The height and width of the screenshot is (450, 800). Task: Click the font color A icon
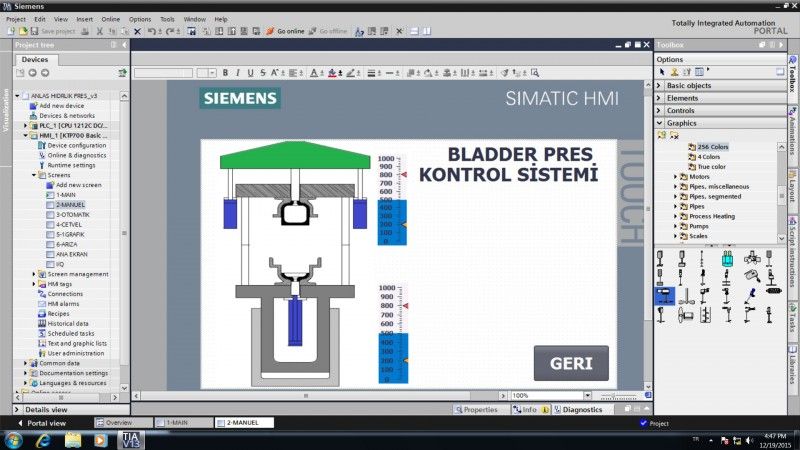[314, 73]
